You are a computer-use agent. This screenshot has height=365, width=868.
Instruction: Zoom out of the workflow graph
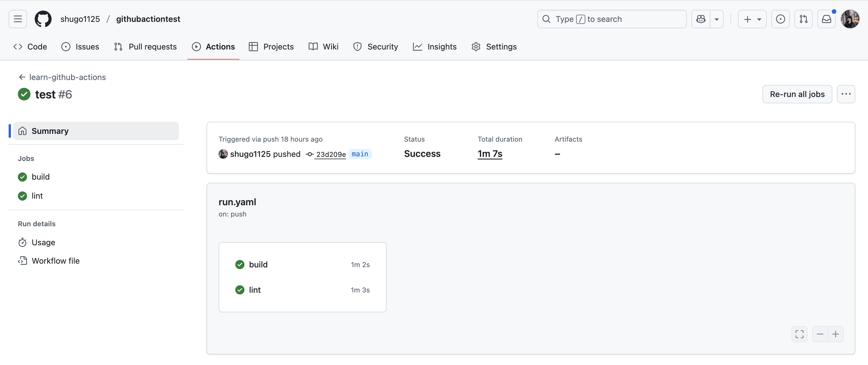pos(820,334)
